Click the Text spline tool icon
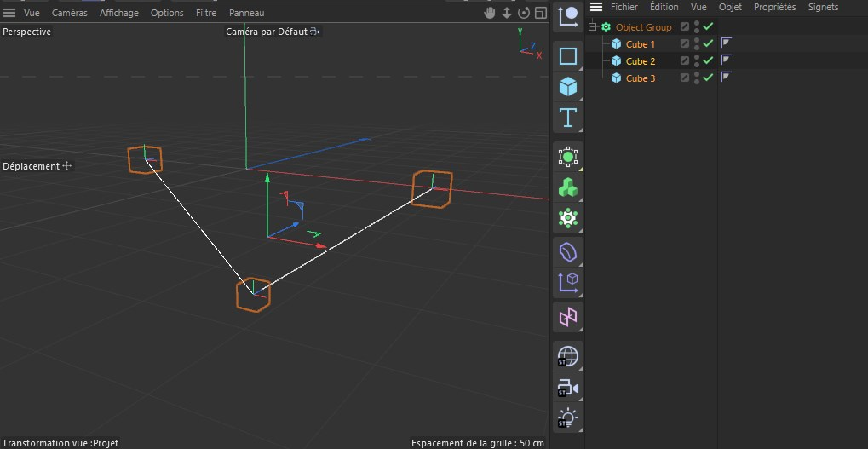 point(568,117)
